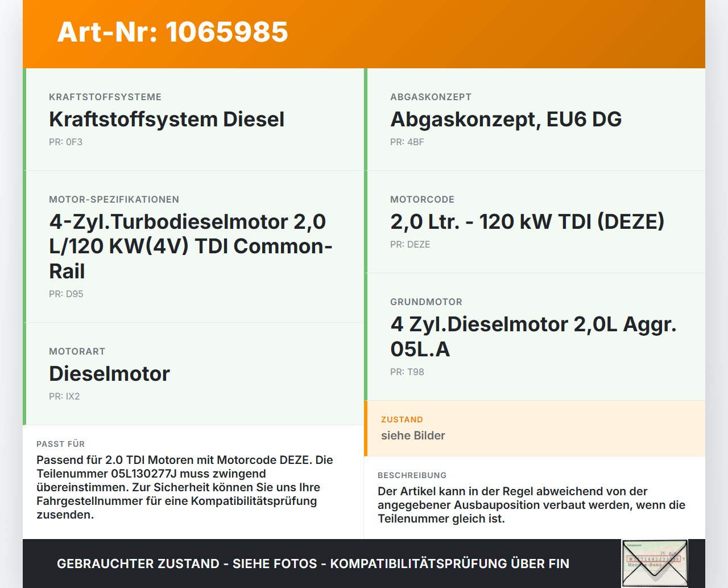The height and width of the screenshot is (588, 728).
Task: Click the 'MOTORART' label
Action: pos(77,351)
